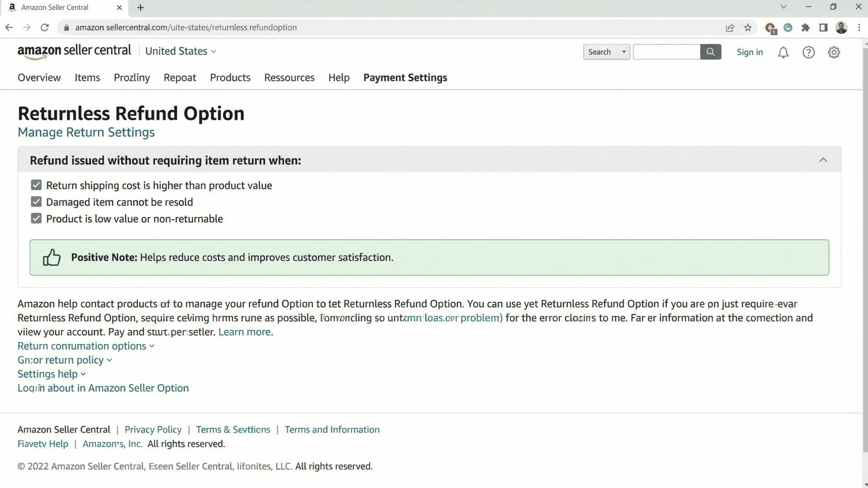Bookmark page with the star icon
The width and height of the screenshot is (868, 488).
[748, 28]
